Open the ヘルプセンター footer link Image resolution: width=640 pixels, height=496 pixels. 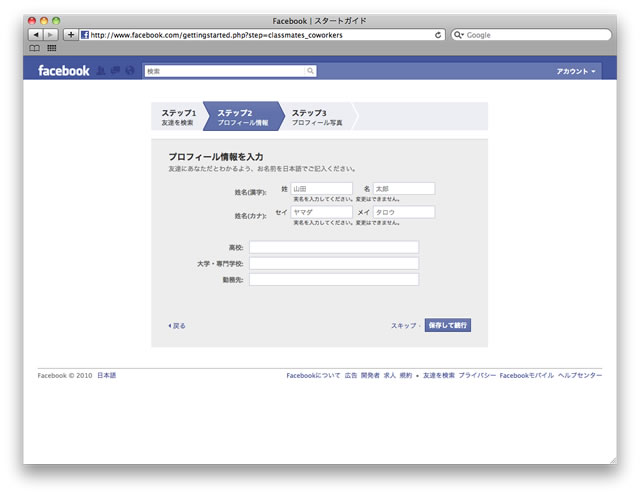580,375
